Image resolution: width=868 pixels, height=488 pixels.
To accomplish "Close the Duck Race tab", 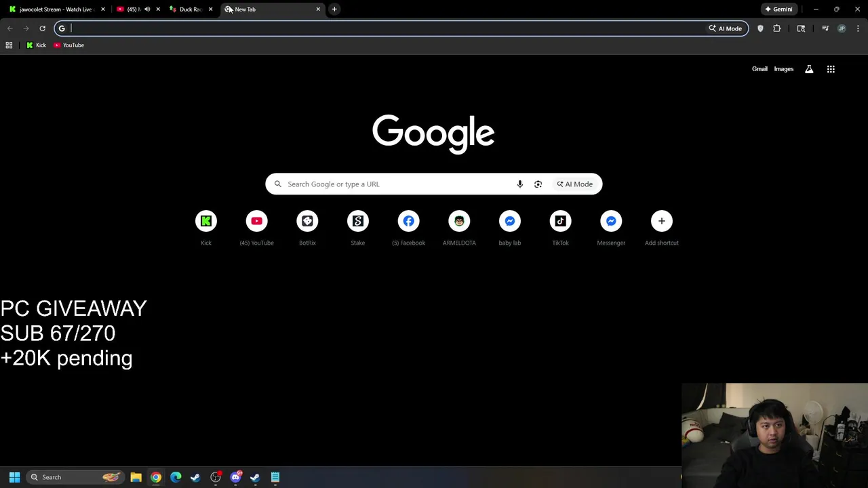I will (210, 9).
